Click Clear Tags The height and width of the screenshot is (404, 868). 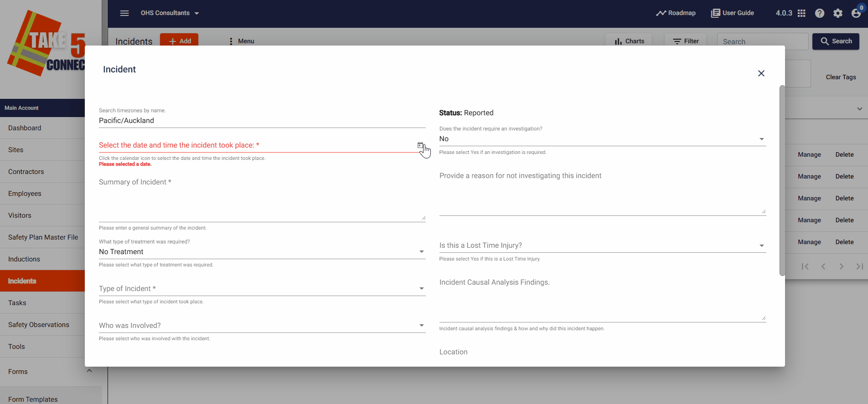point(841,77)
